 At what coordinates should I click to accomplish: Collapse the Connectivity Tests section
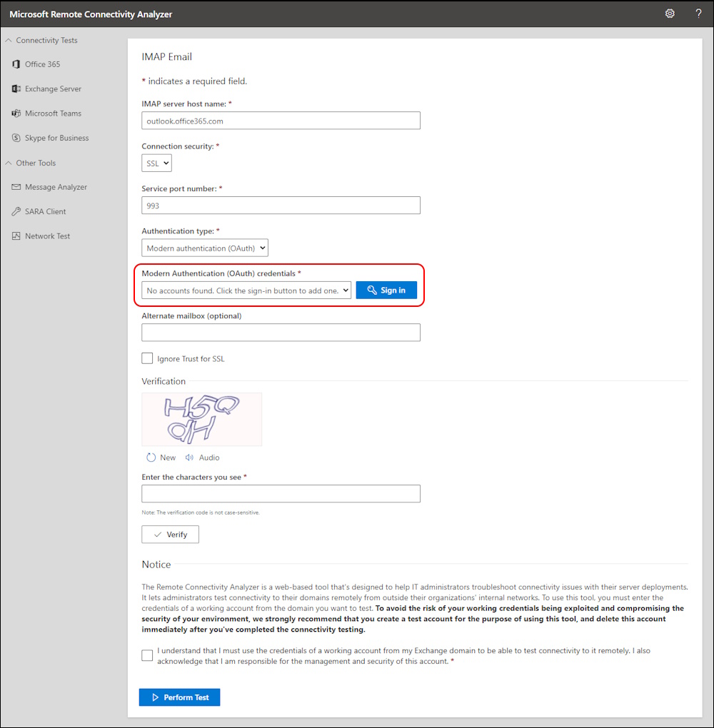(x=42, y=41)
